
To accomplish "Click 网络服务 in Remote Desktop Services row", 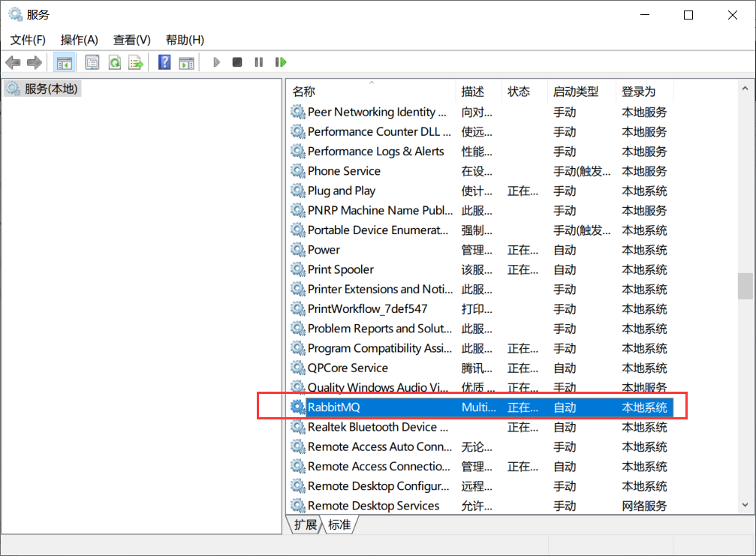I will coord(644,506).
